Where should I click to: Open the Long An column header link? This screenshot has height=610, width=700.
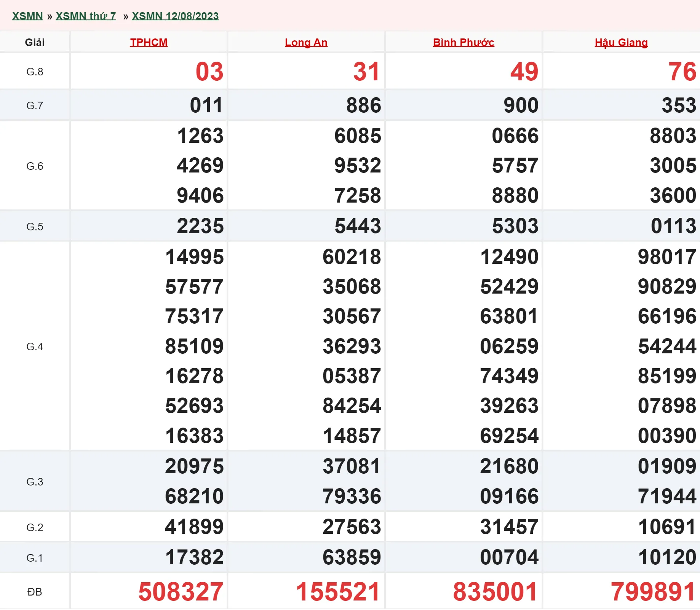(x=306, y=42)
